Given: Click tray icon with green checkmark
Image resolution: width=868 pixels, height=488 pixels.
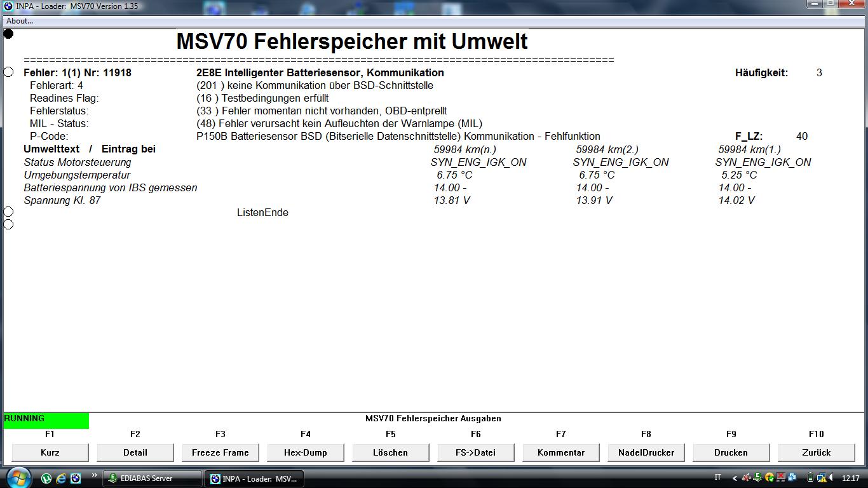Looking at the screenshot, I should pos(770,477).
